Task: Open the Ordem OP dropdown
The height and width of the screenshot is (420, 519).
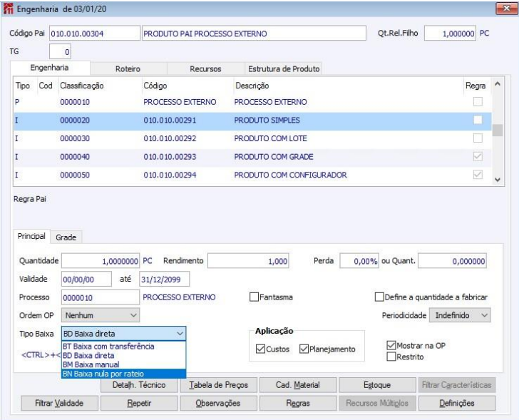Action: (x=101, y=314)
